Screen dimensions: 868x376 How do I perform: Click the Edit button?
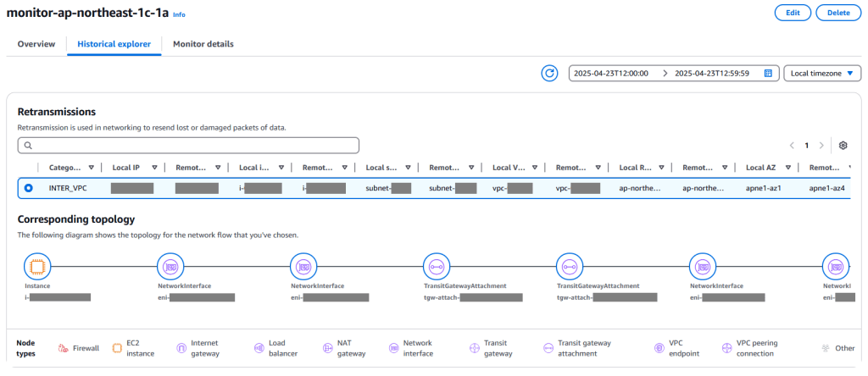[x=792, y=13]
